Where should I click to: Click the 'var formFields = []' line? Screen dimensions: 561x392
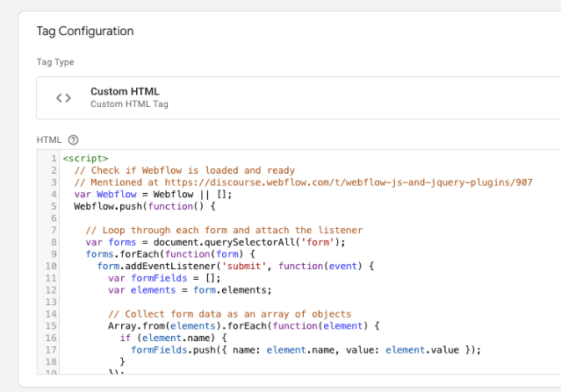click(164, 278)
